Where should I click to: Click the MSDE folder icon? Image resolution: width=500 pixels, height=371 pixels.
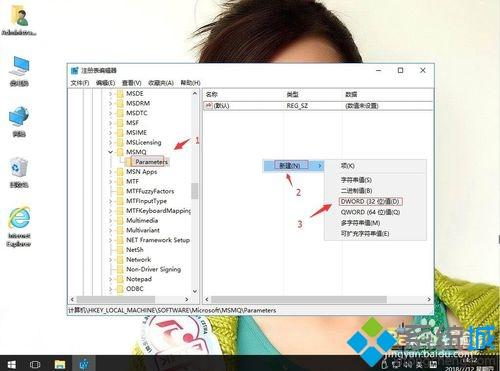tap(120, 94)
